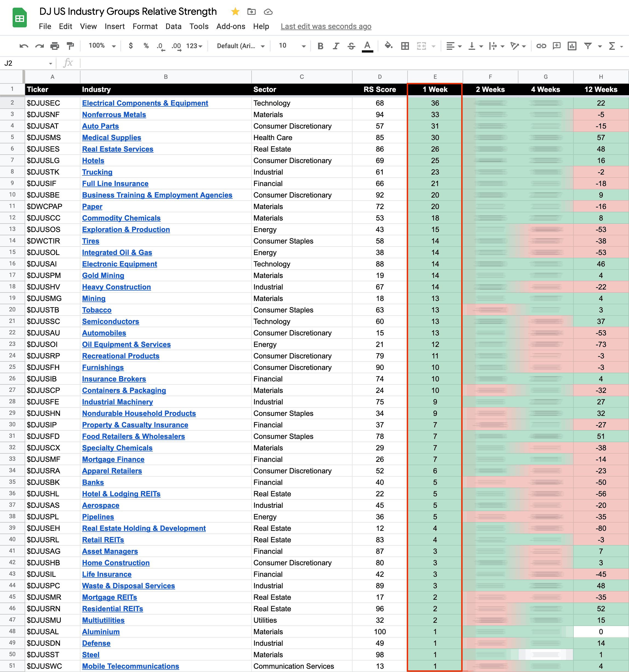
Task: Select Aluminium RS Score cell 100
Action: (x=380, y=632)
